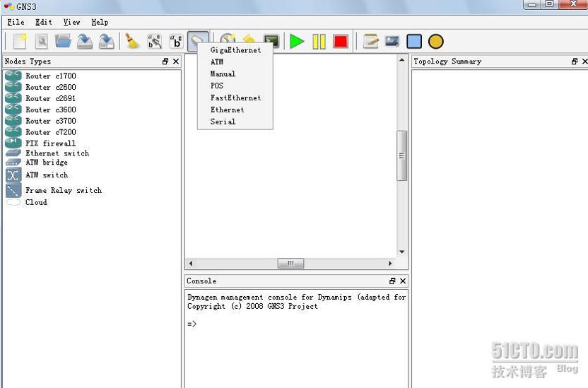Click the 'ab' show hostnames icon
The height and width of the screenshot is (388, 588).
(x=176, y=41)
